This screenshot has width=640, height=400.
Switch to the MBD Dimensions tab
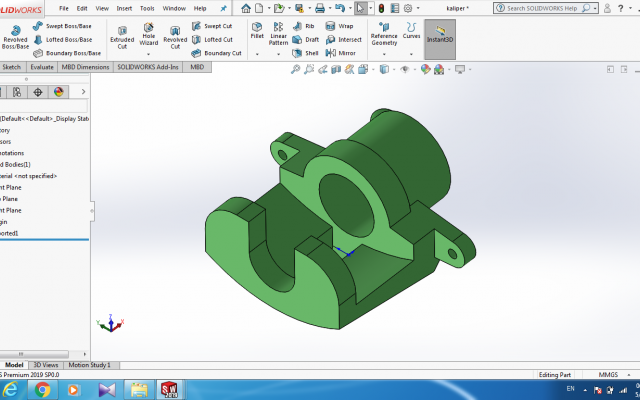coord(85,67)
